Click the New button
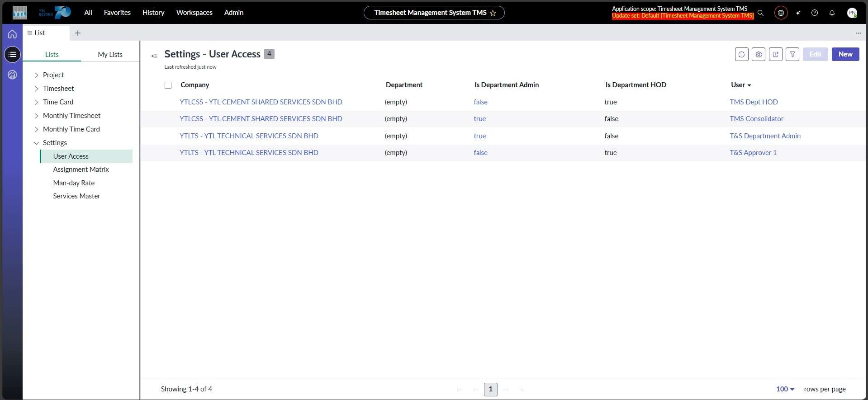This screenshot has height=400, width=868. pos(845,54)
